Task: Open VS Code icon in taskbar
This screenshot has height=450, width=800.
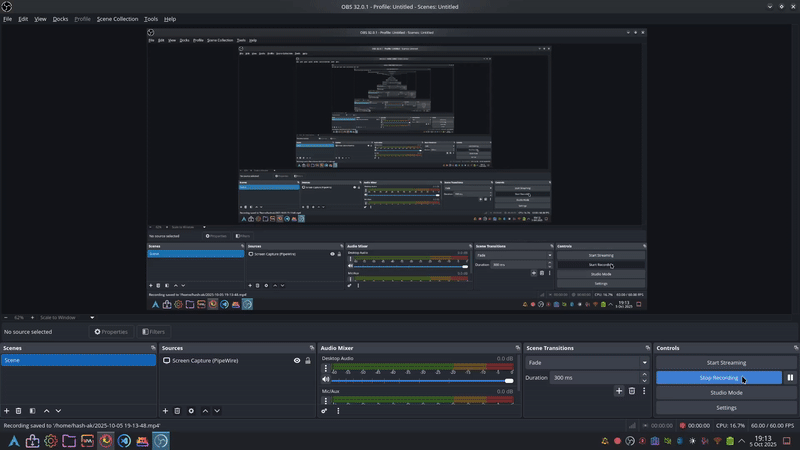Action: 124,441
